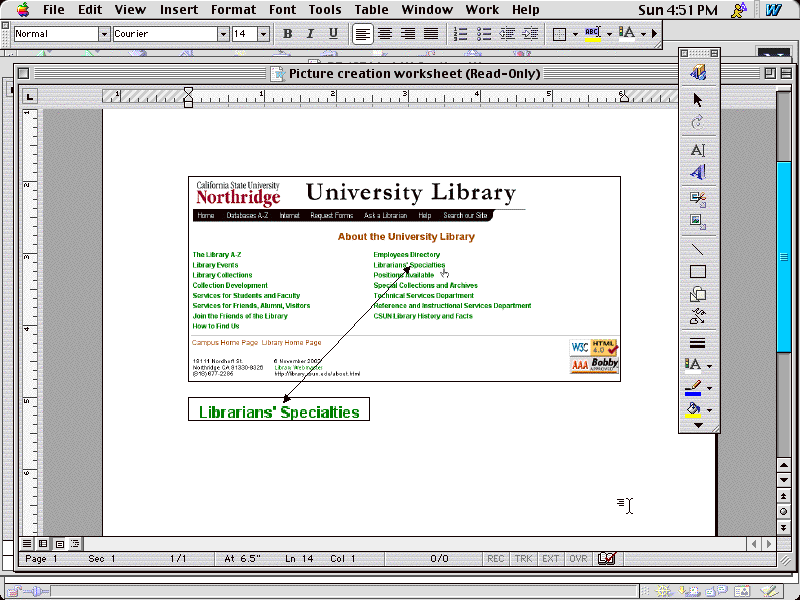The width and height of the screenshot is (800, 600).
Task: Open the File menu
Action: [54, 10]
